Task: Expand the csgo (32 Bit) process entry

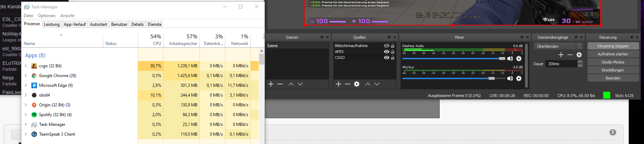Action: 26,66
